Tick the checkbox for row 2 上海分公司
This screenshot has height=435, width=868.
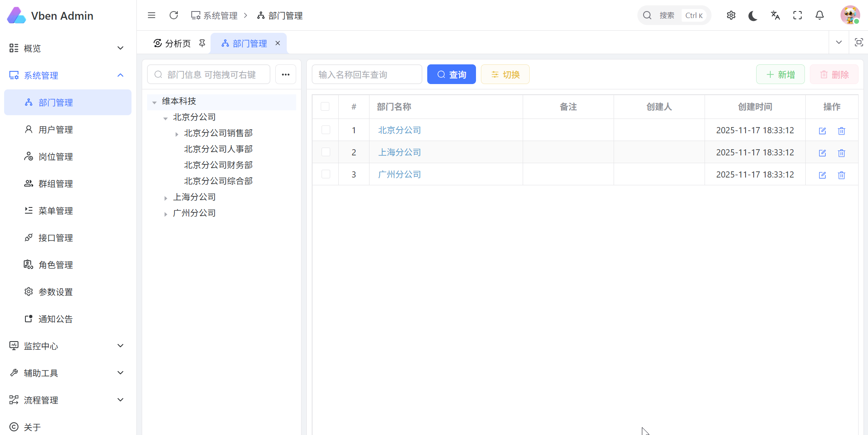pyautogui.click(x=326, y=152)
